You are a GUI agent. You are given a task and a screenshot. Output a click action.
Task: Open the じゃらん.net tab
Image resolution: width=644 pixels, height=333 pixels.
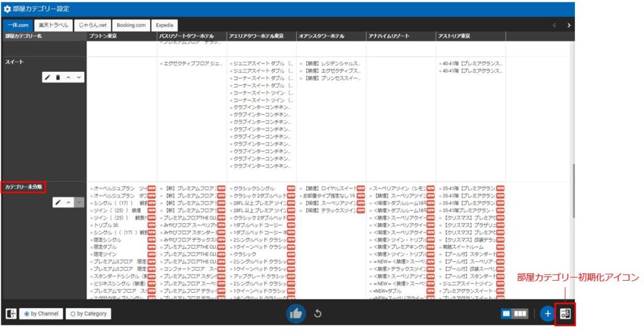[x=93, y=25]
